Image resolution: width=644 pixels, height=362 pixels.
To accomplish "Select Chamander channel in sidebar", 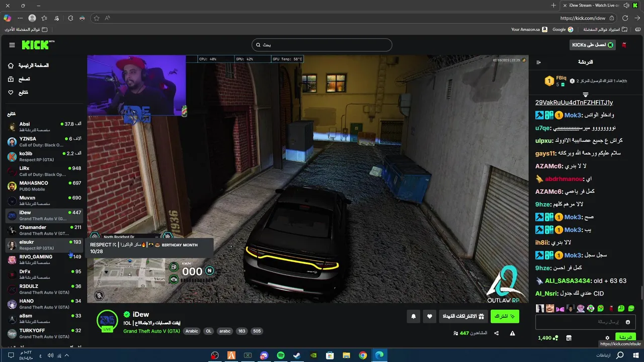I will pyautogui.click(x=44, y=230).
